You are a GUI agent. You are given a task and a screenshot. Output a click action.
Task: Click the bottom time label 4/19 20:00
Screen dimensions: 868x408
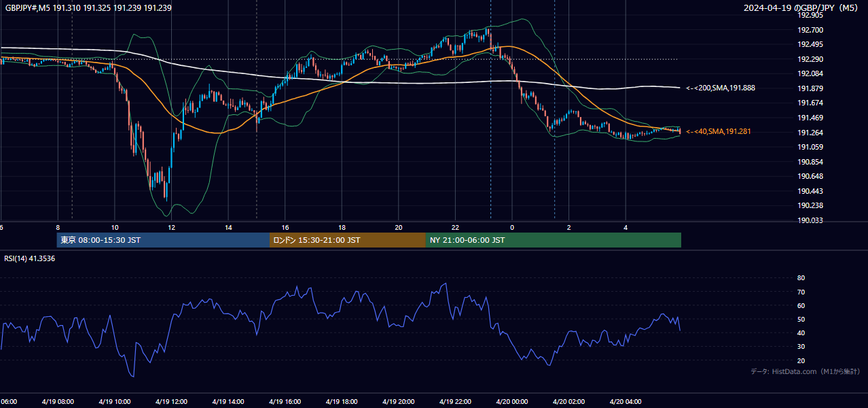click(x=399, y=401)
